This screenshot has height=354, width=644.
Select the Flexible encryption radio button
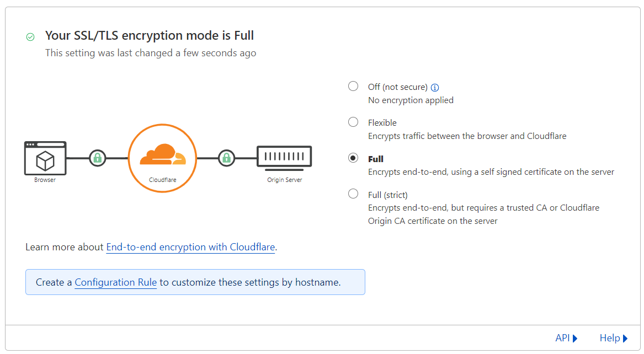pyautogui.click(x=353, y=122)
